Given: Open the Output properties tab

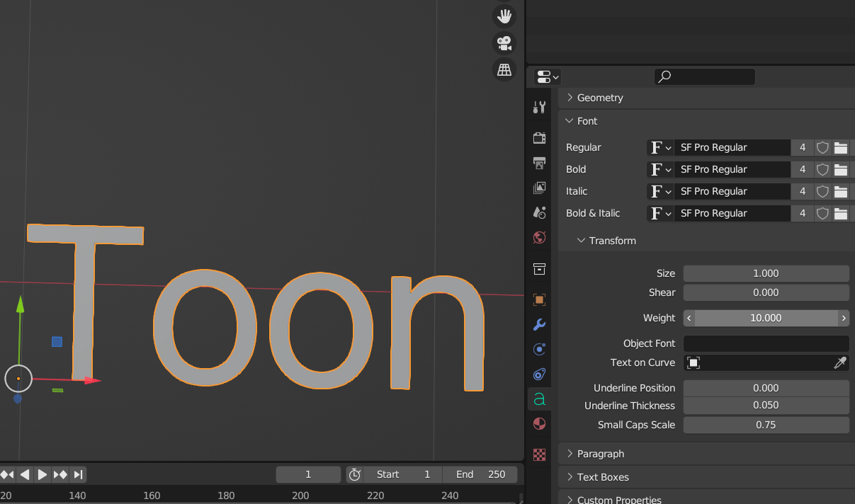Looking at the screenshot, I should point(539,163).
